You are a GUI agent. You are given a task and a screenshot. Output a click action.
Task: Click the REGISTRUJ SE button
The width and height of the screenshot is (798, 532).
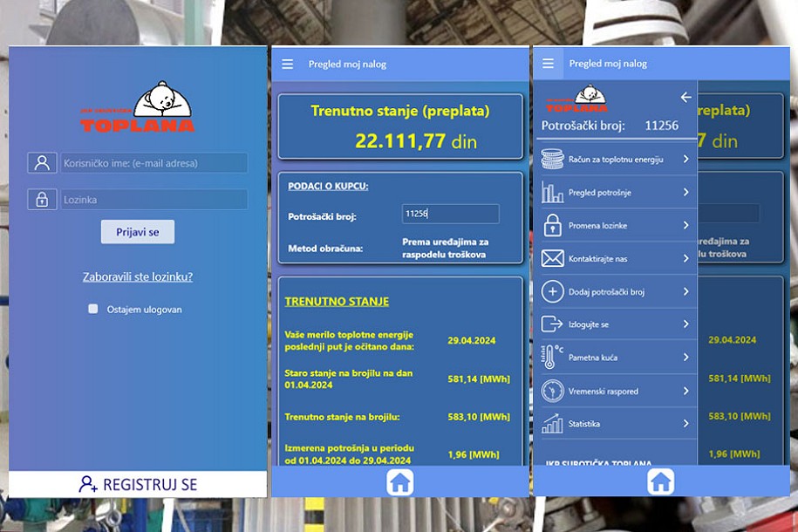tap(138, 484)
